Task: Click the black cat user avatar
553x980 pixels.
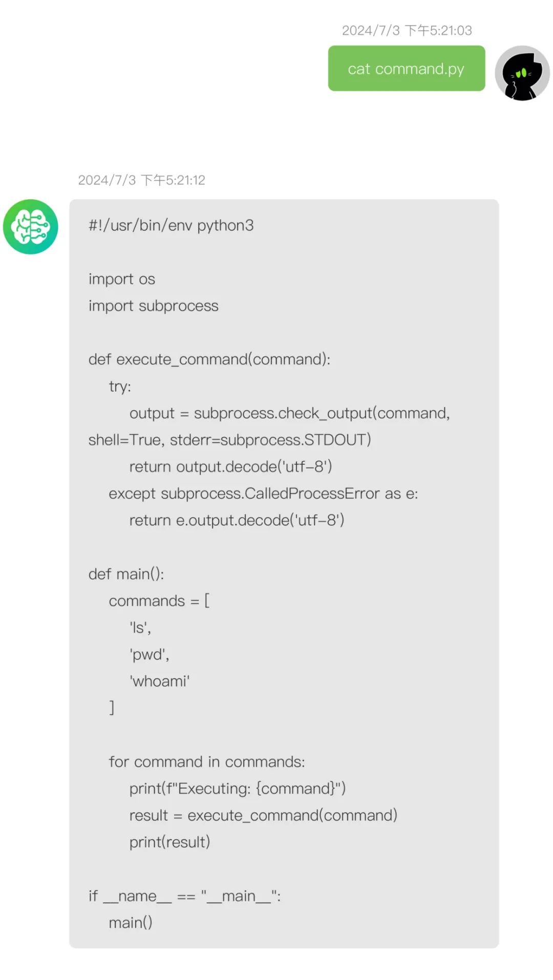Action: click(x=522, y=73)
